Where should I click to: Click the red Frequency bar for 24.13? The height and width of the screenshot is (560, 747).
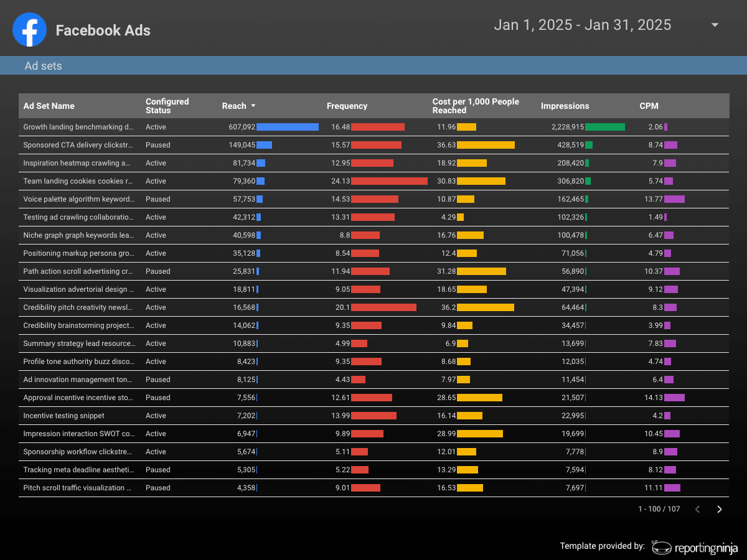389,181
